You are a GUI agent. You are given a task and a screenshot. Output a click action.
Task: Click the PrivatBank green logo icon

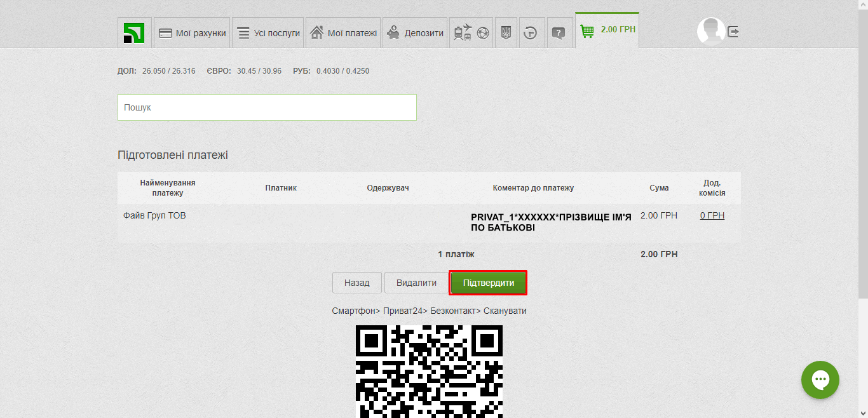pyautogui.click(x=134, y=33)
